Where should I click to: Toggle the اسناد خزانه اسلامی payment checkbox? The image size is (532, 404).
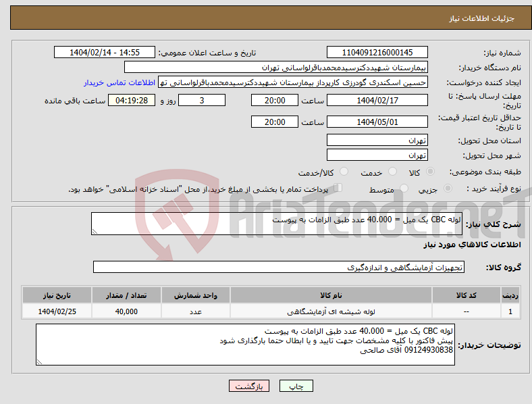point(338,188)
